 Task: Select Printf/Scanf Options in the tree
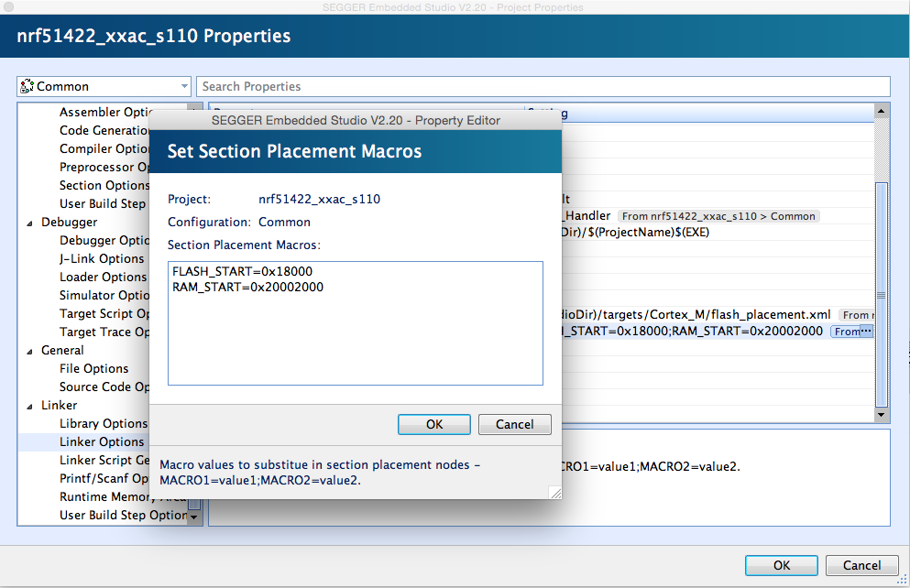pos(104,478)
